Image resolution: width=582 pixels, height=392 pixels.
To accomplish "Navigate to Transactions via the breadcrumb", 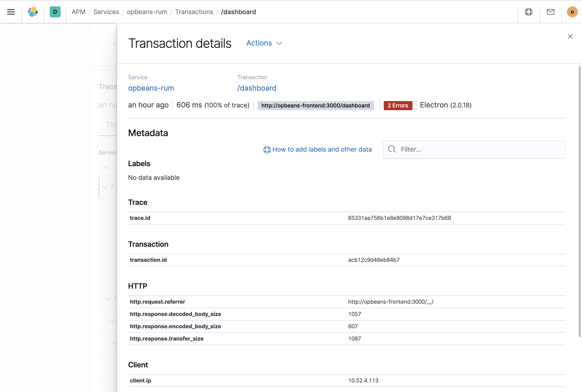I will [x=194, y=12].
